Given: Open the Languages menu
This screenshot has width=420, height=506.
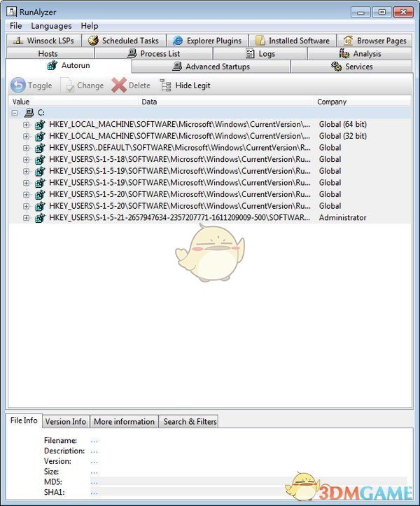Looking at the screenshot, I should 51,26.
